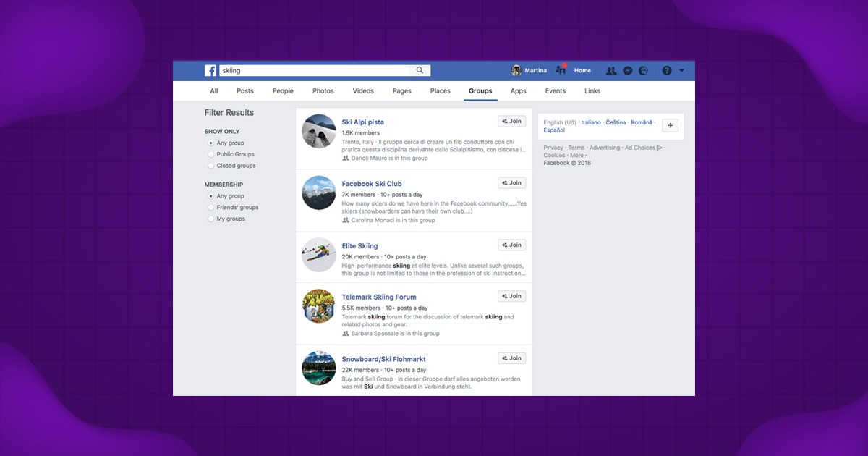The image size is (868, 456).
Task: Click the search magnifier button
Action: pyautogui.click(x=420, y=71)
